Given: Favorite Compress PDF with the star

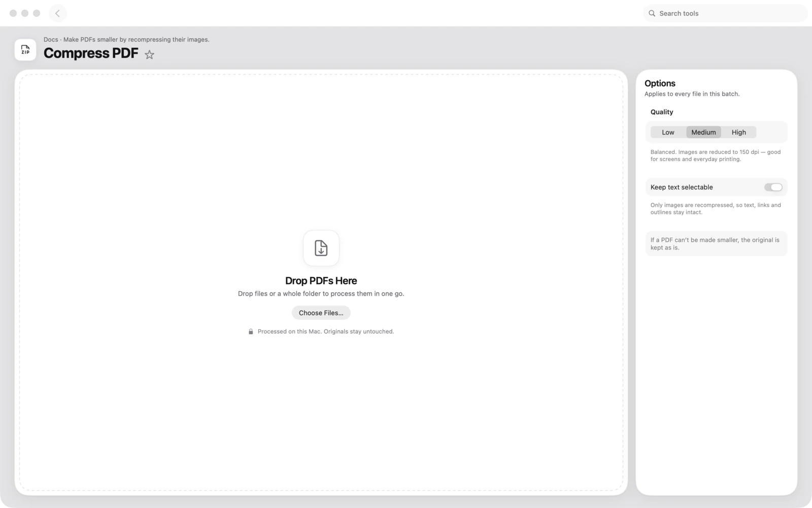Looking at the screenshot, I should click(x=149, y=54).
